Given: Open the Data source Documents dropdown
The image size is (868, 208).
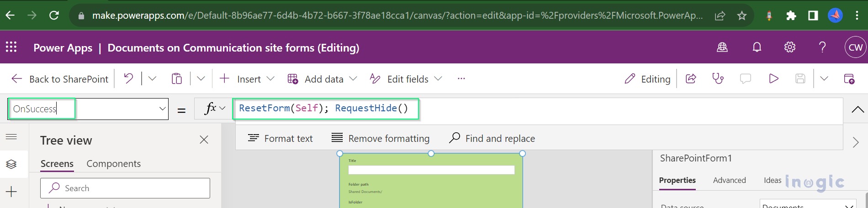Looking at the screenshot, I should point(808,205).
